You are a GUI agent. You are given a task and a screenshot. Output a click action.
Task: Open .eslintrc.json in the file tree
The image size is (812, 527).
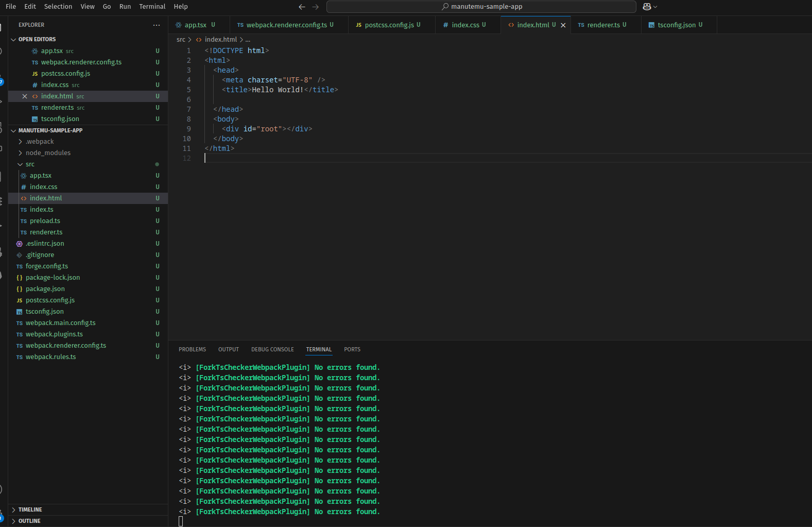click(88, 244)
